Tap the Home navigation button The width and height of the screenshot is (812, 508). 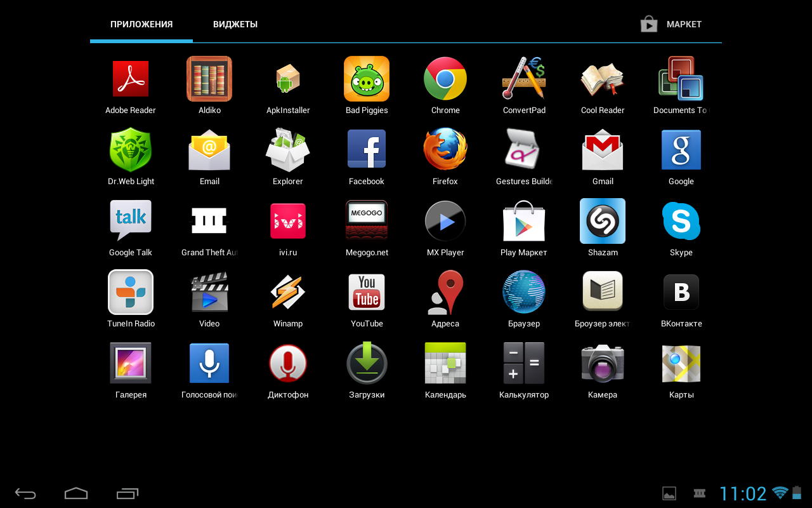[x=76, y=493]
